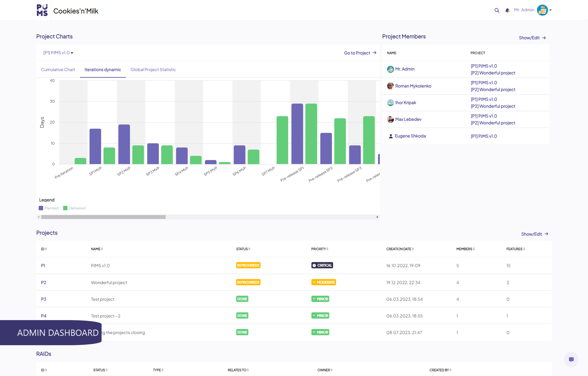Click Mr. Admin avatar in header

(542, 10)
